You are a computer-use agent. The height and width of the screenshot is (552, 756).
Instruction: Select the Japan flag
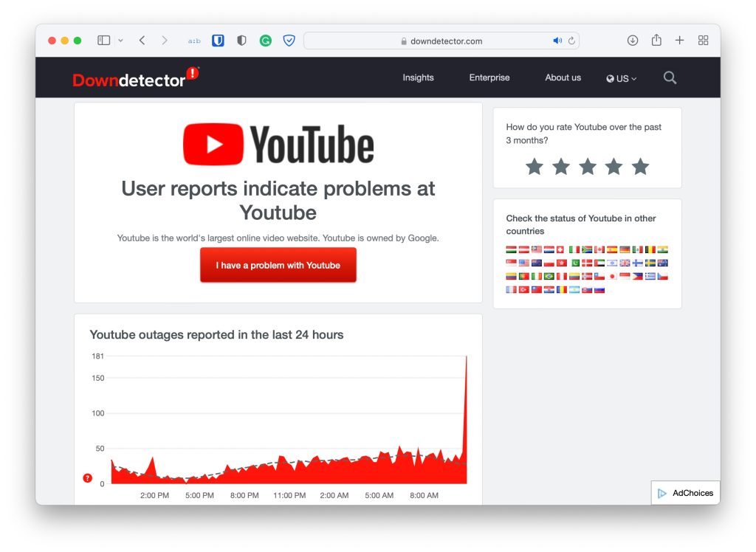click(x=612, y=277)
